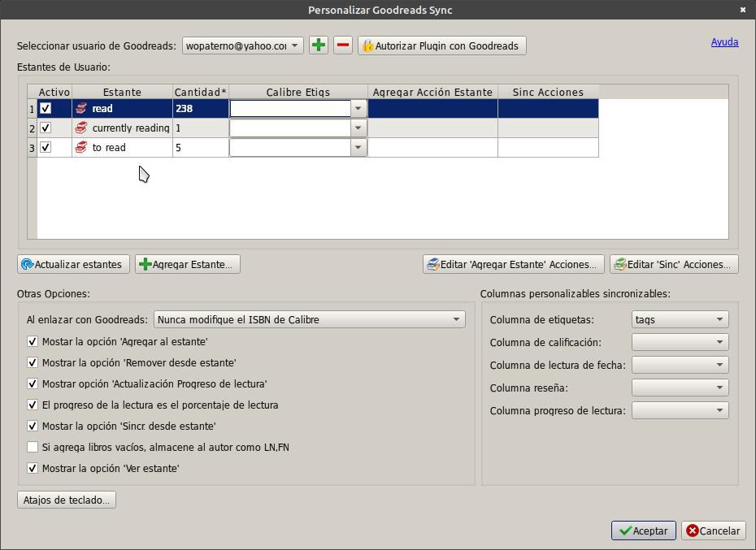Click row header number 3
Viewport: 756px width, 550px height.
[x=32, y=148]
